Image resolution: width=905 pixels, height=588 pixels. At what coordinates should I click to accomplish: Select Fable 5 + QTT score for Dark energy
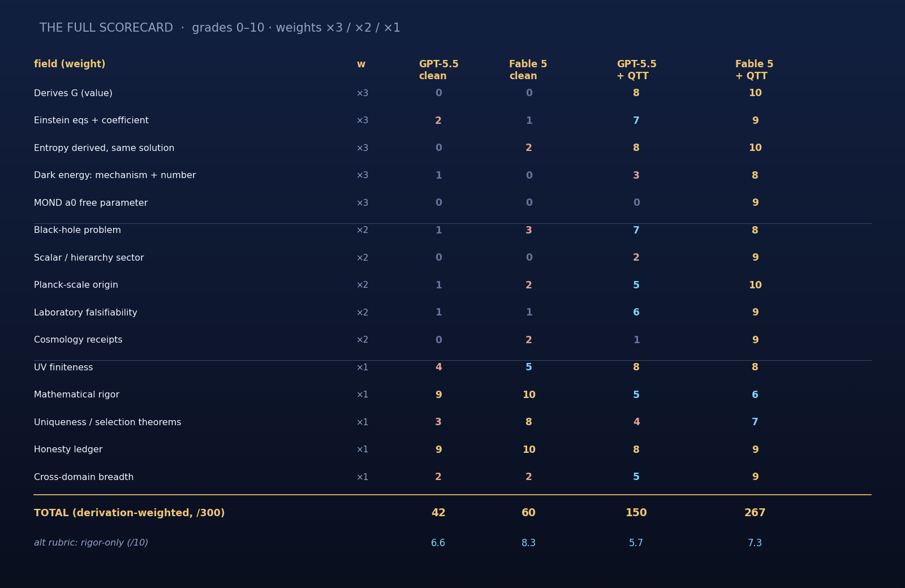click(x=755, y=175)
